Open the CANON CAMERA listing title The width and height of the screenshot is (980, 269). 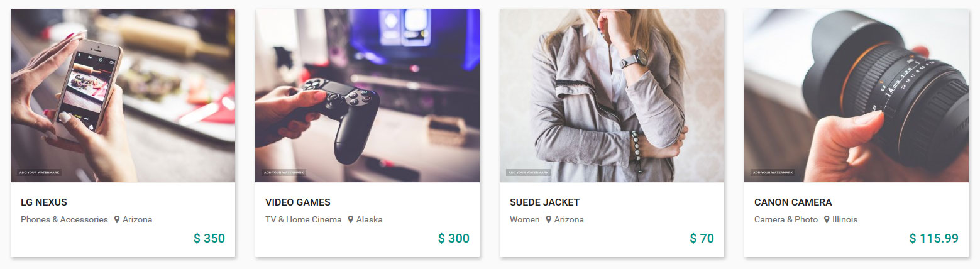click(793, 202)
